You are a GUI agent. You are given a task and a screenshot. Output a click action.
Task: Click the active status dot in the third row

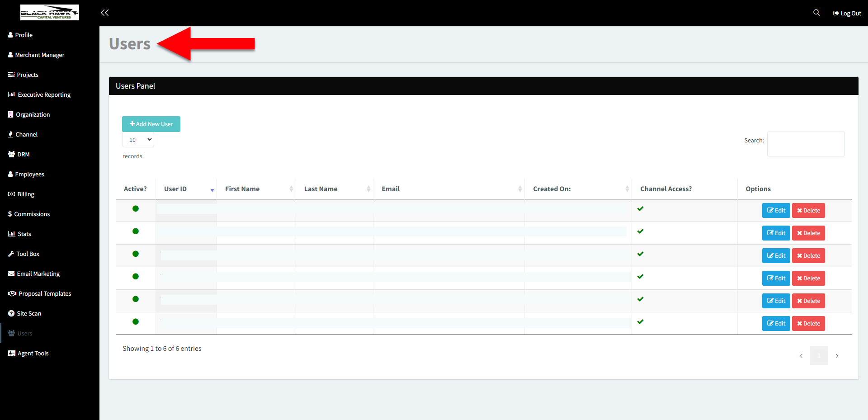coord(136,254)
